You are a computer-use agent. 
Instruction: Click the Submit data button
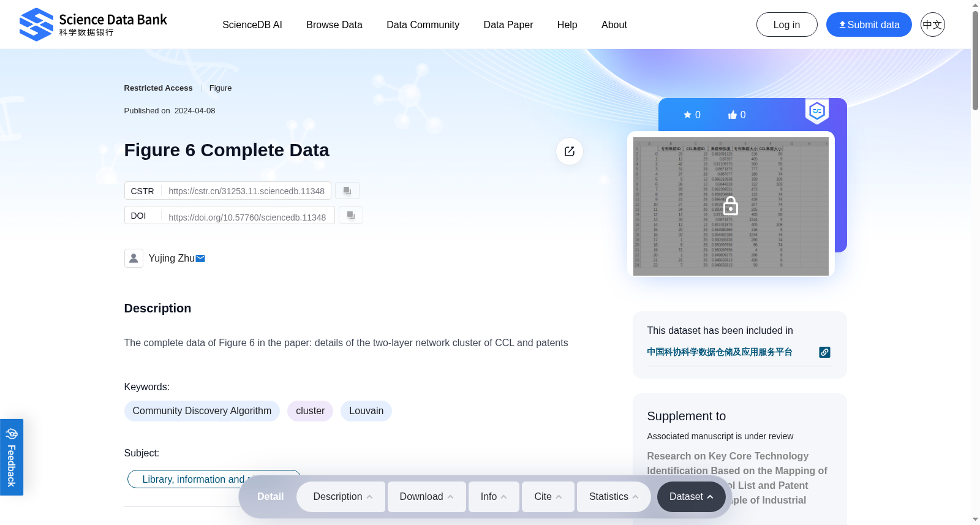(869, 25)
